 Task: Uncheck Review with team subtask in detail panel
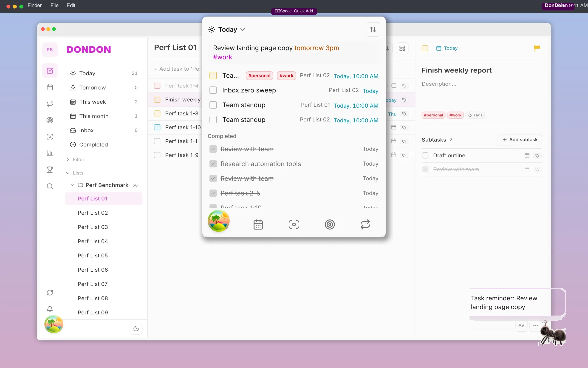point(425,170)
